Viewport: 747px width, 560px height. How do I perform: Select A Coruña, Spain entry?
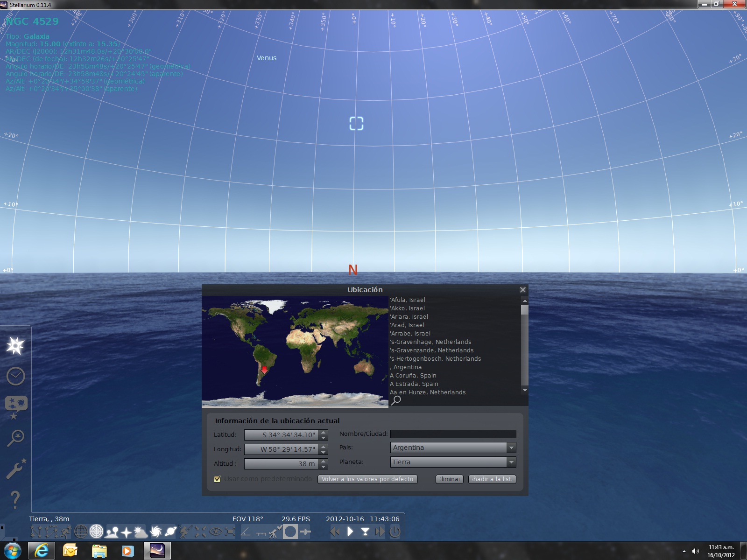pos(413,375)
